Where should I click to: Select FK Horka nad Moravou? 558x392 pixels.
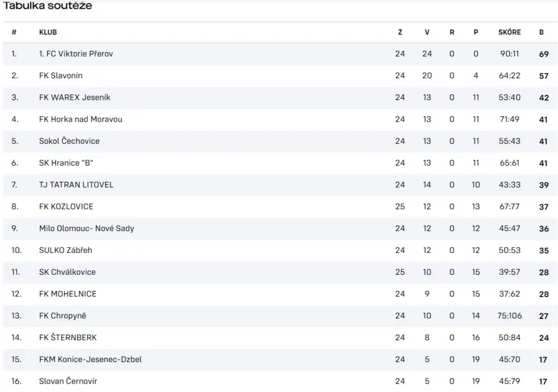pos(81,119)
